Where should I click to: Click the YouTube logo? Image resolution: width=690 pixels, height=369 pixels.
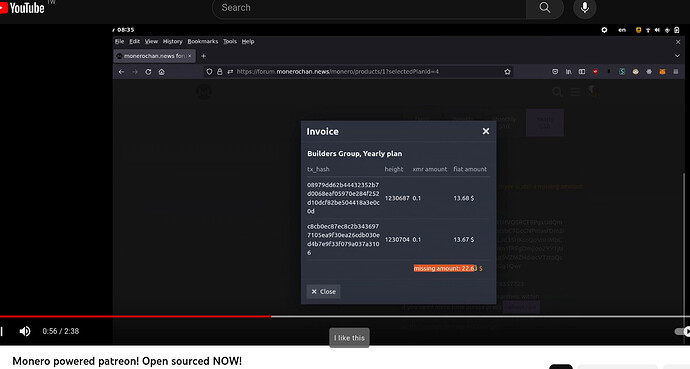click(x=22, y=7)
